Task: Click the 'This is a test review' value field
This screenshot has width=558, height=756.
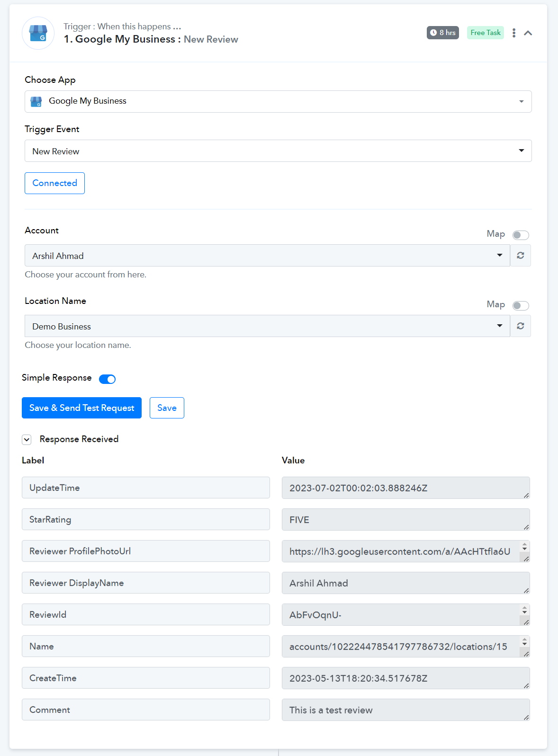Action: (x=406, y=710)
